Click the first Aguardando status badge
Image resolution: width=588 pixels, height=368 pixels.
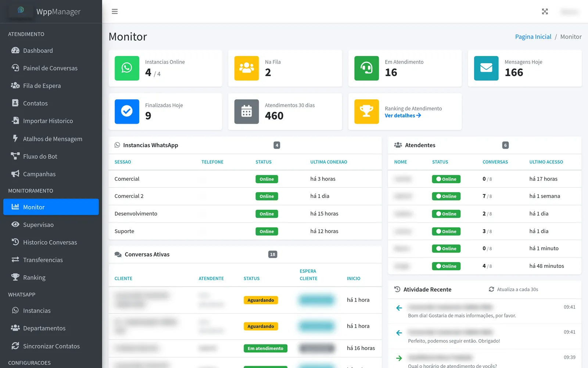(261, 300)
